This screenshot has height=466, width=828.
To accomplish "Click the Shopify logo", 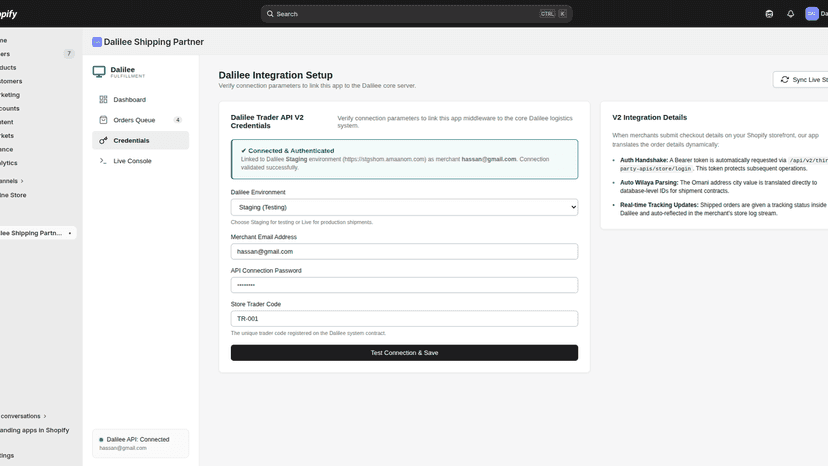I will (8, 14).
